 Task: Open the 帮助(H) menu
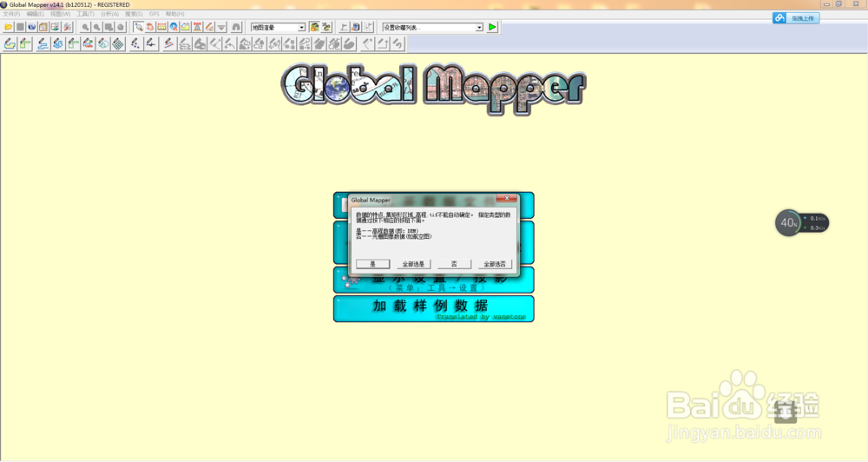[x=175, y=14]
